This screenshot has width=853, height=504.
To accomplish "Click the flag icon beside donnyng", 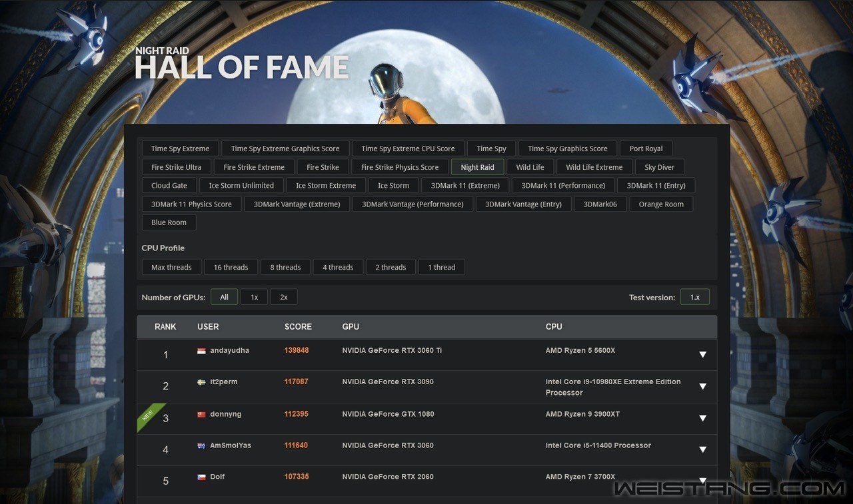I will 201,414.
